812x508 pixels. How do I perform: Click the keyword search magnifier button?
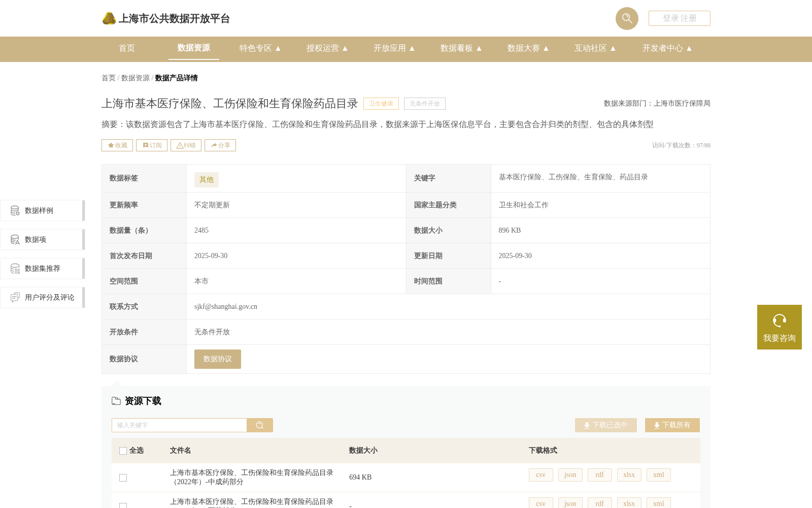pos(260,425)
